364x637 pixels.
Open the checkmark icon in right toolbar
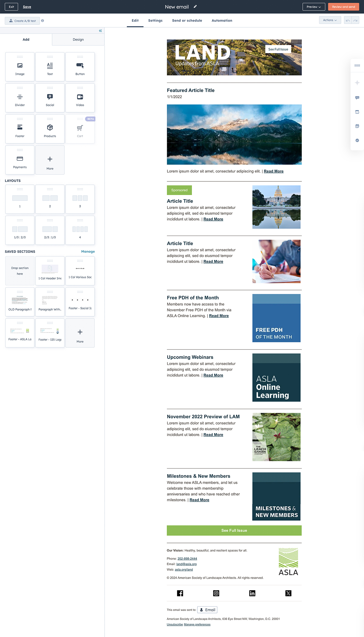(x=357, y=140)
